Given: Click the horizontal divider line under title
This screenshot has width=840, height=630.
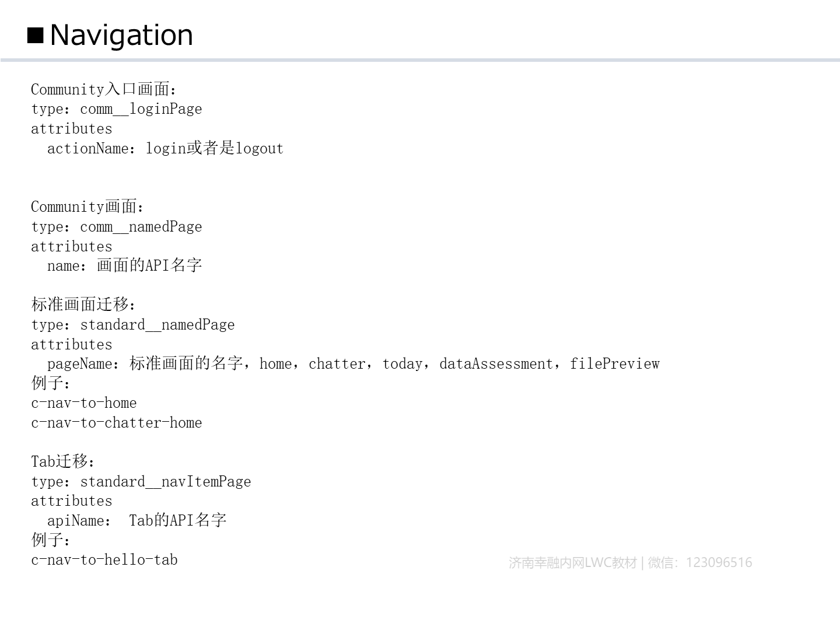Looking at the screenshot, I should (420, 60).
